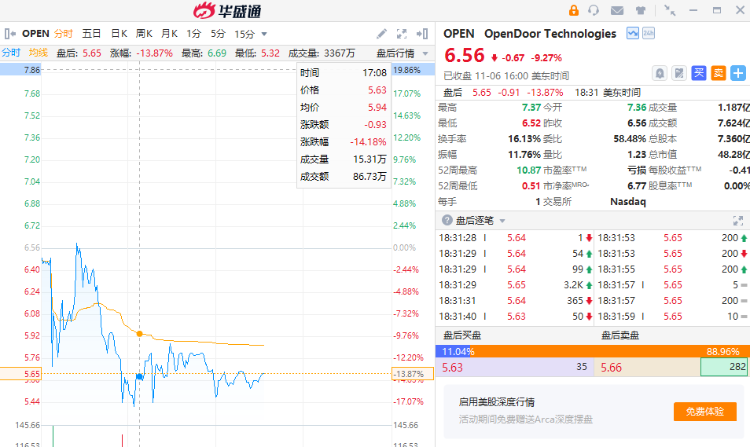750x447 pixels.
Task: Switch chart to 5分 interval
Action: [218, 33]
